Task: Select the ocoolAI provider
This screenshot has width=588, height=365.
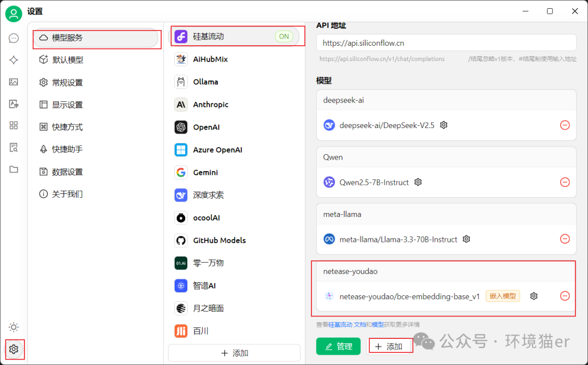Action: click(234, 217)
